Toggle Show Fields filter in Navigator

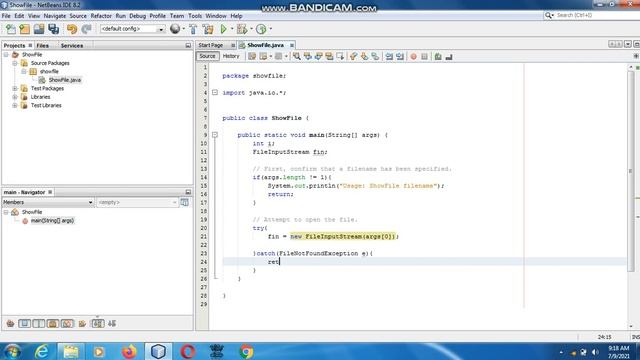coord(24,324)
